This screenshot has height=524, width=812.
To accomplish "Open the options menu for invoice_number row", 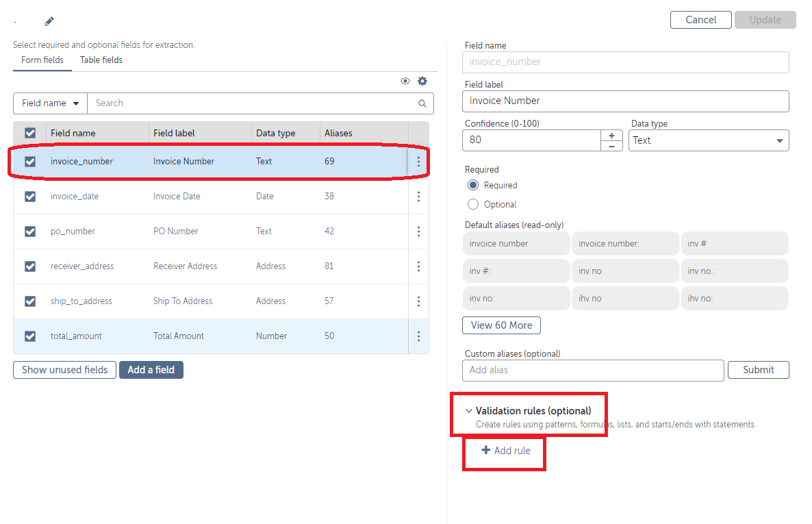I will coord(418,161).
